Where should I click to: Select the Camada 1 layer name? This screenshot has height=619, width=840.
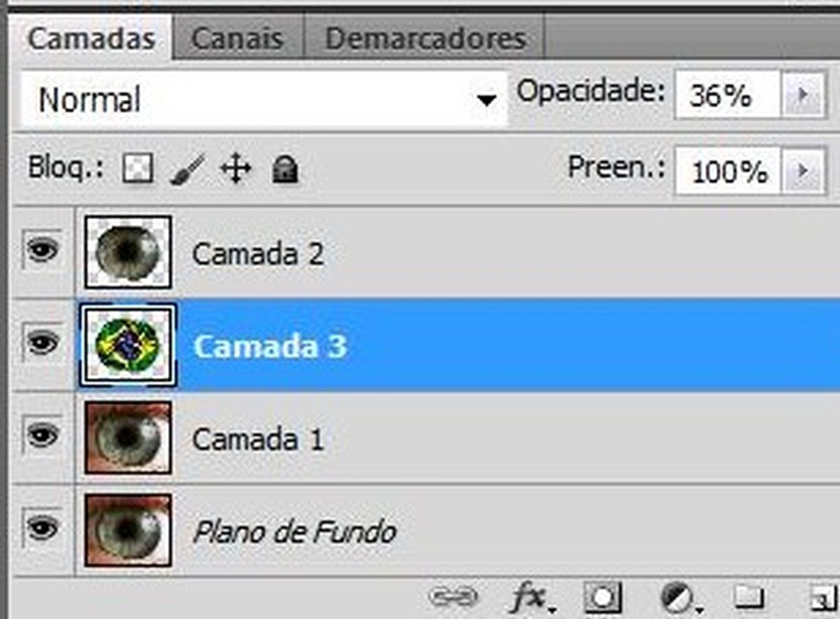[x=258, y=440]
